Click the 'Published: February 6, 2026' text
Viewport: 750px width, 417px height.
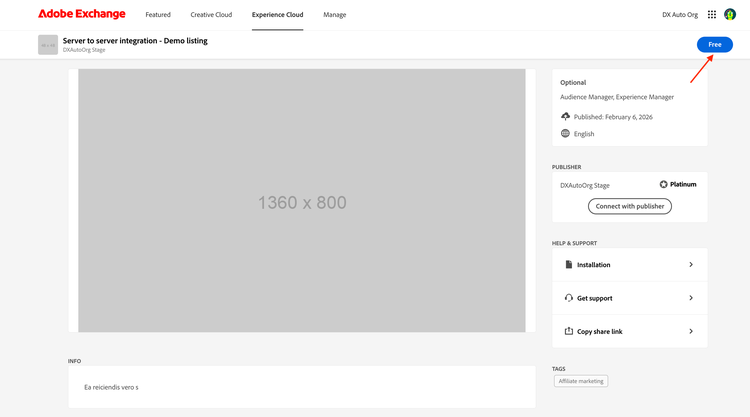pyautogui.click(x=613, y=117)
